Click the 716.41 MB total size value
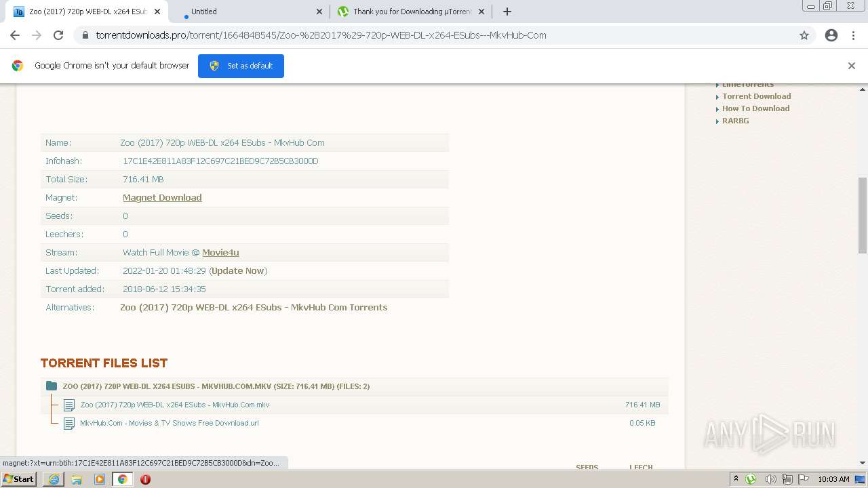Image resolution: width=868 pixels, height=488 pixels. tap(143, 180)
